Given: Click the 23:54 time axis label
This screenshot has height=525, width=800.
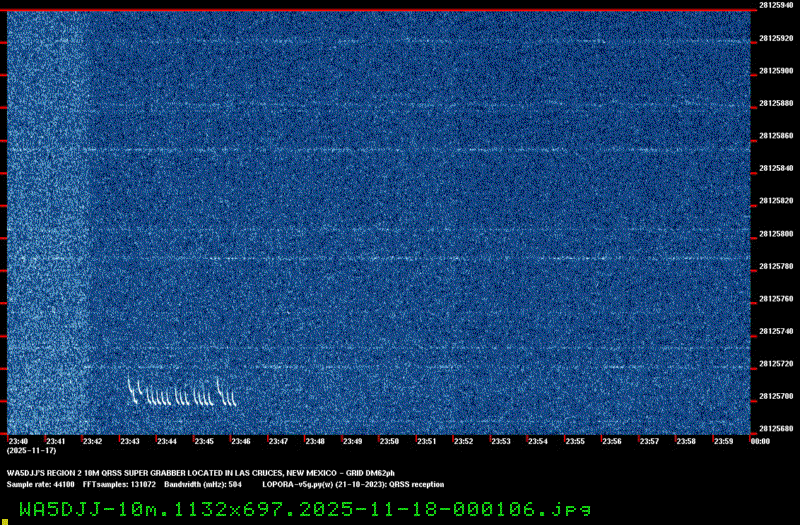Looking at the screenshot, I should click(x=538, y=441).
